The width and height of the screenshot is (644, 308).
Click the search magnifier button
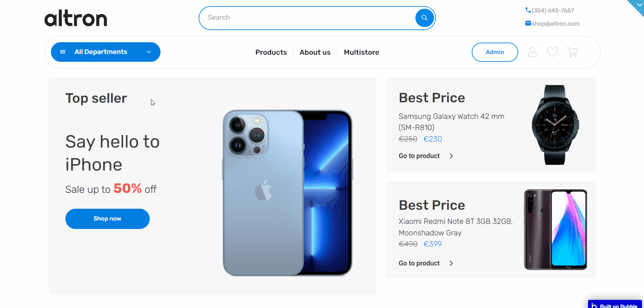click(x=424, y=18)
